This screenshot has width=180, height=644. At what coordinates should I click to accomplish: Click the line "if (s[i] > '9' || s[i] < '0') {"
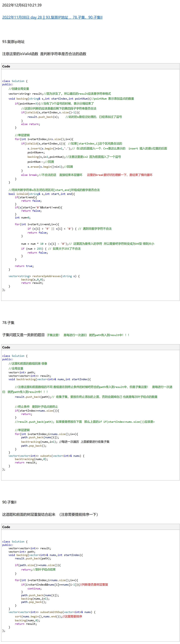(x=52, y=229)
